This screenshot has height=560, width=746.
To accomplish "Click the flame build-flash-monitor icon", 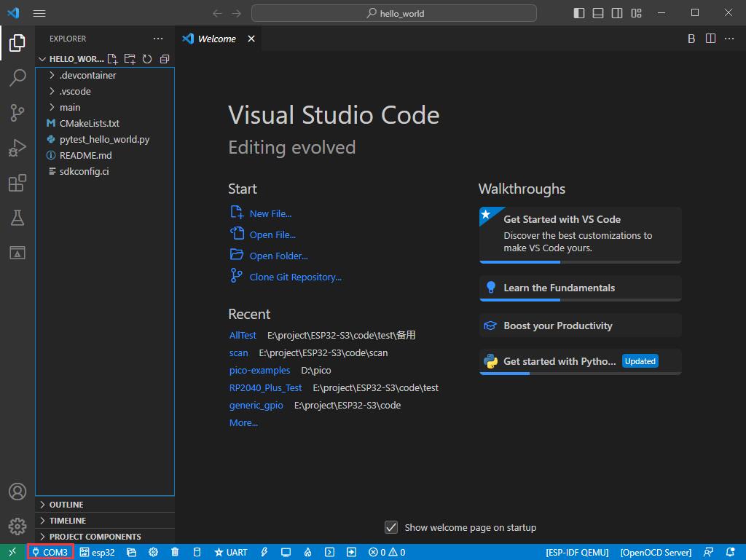I will (x=308, y=552).
